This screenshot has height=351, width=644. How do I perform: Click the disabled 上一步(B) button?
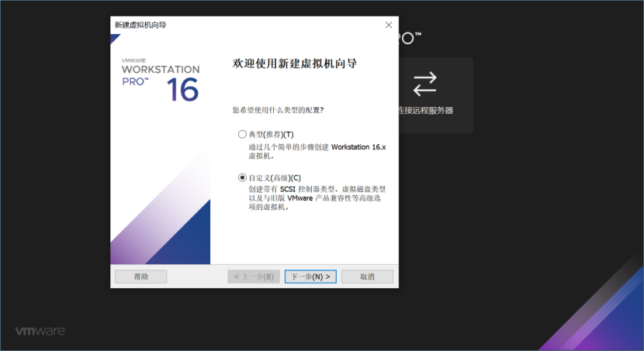[254, 277]
